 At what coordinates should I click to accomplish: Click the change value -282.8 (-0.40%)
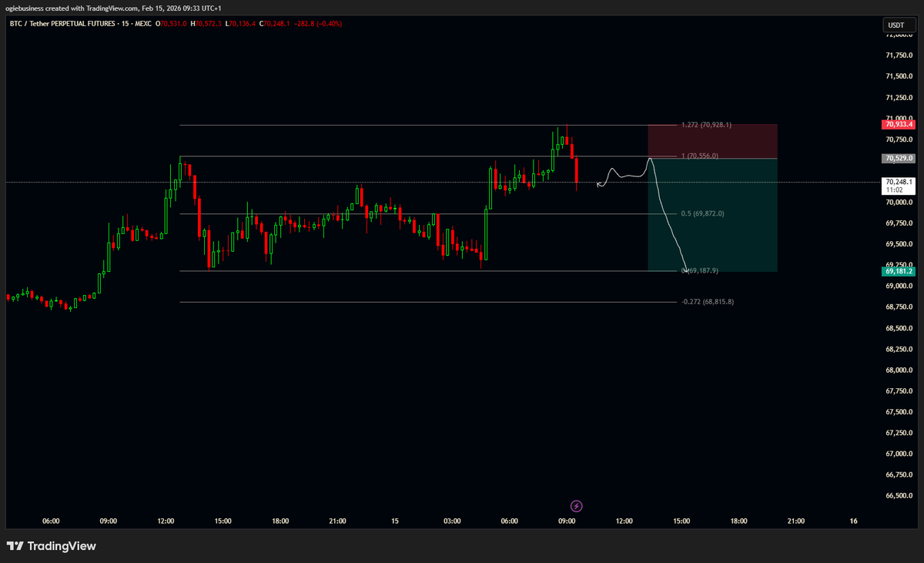click(x=320, y=24)
